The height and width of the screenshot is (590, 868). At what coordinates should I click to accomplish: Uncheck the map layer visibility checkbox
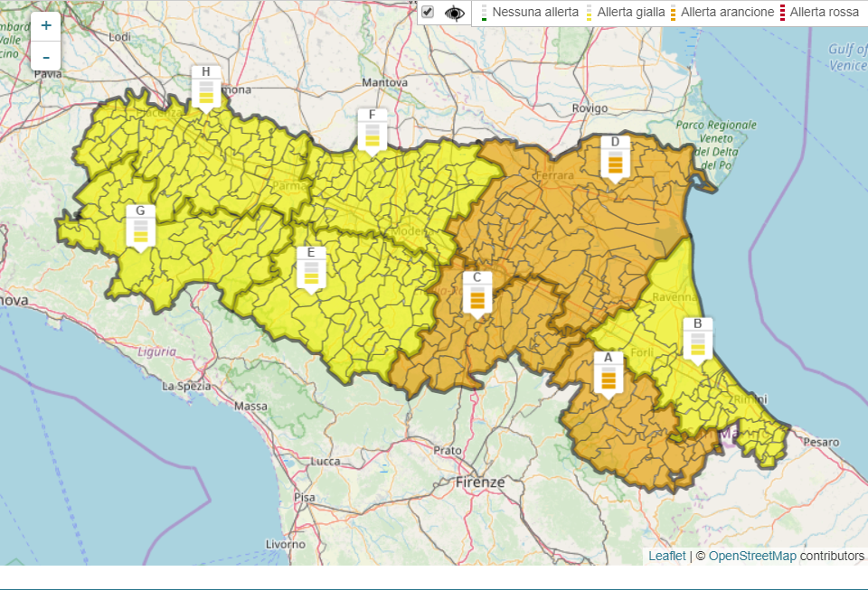pyautogui.click(x=428, y=13)
